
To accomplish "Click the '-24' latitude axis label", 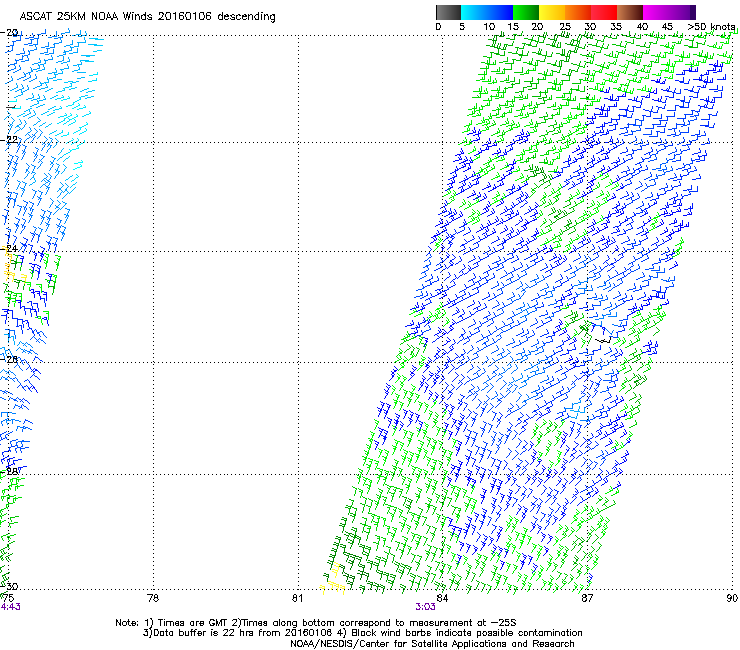I will 9,248.
